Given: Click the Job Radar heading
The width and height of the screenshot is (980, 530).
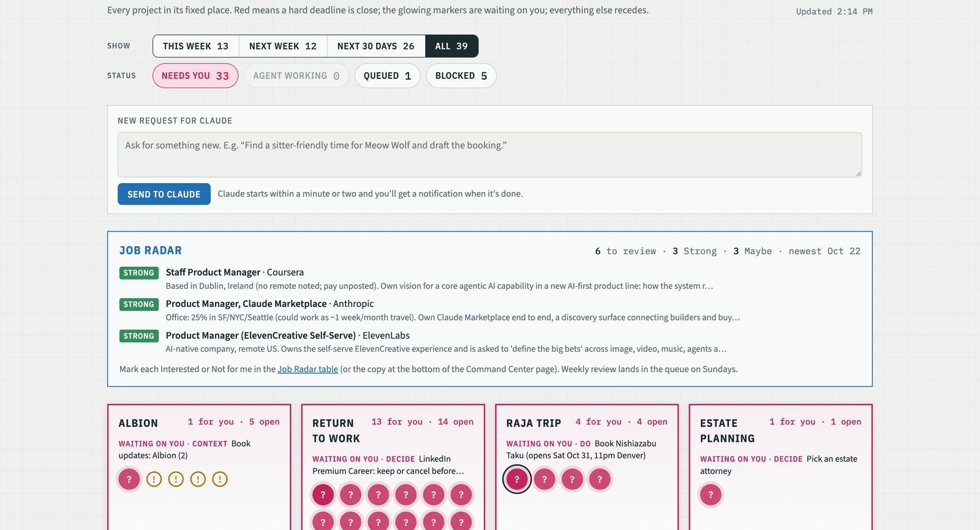Looking at the screenshot, I should [x=151, y=251].
